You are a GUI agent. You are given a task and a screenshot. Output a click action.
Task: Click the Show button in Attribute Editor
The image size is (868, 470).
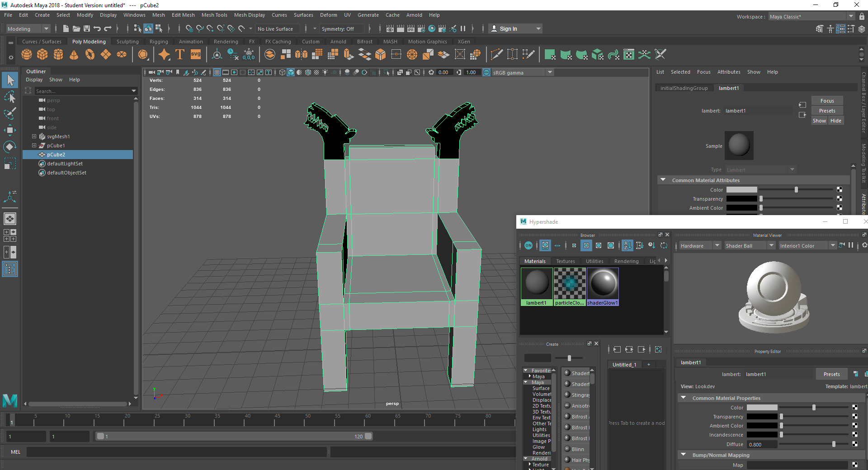click(x=819, y=121)
